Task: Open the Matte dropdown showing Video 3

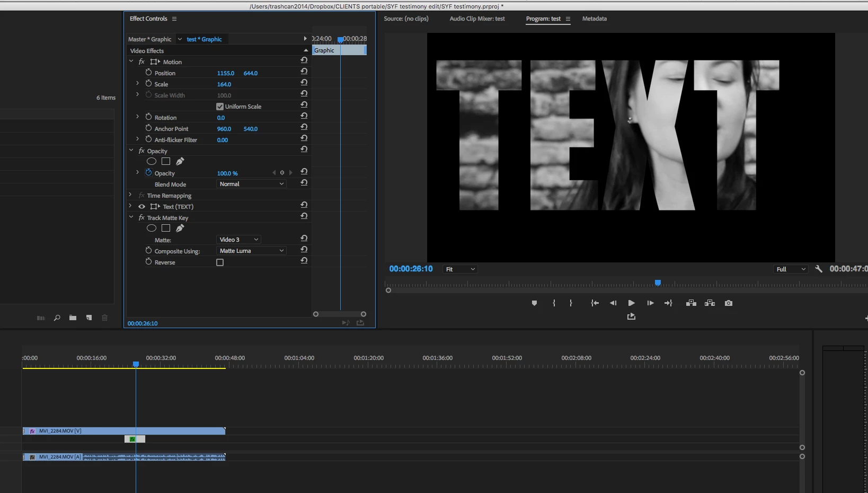Action: pyautogui.click(x=238, y=240)
